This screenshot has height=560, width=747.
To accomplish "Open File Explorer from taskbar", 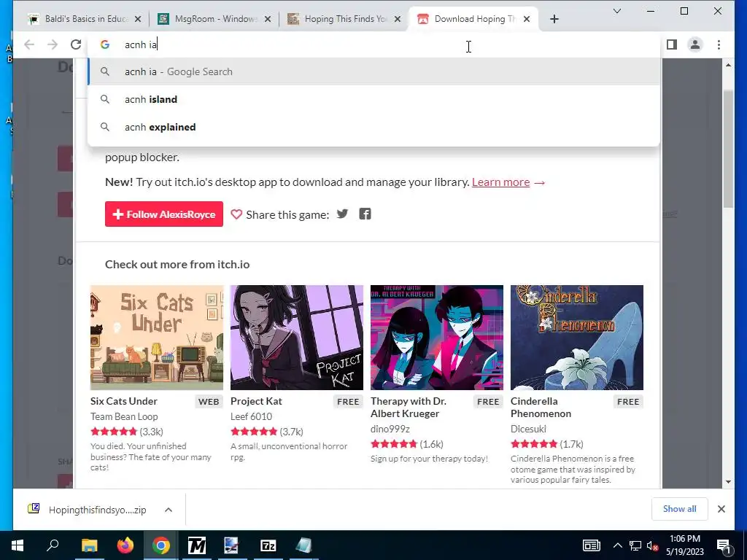I will tap(89, 545).
